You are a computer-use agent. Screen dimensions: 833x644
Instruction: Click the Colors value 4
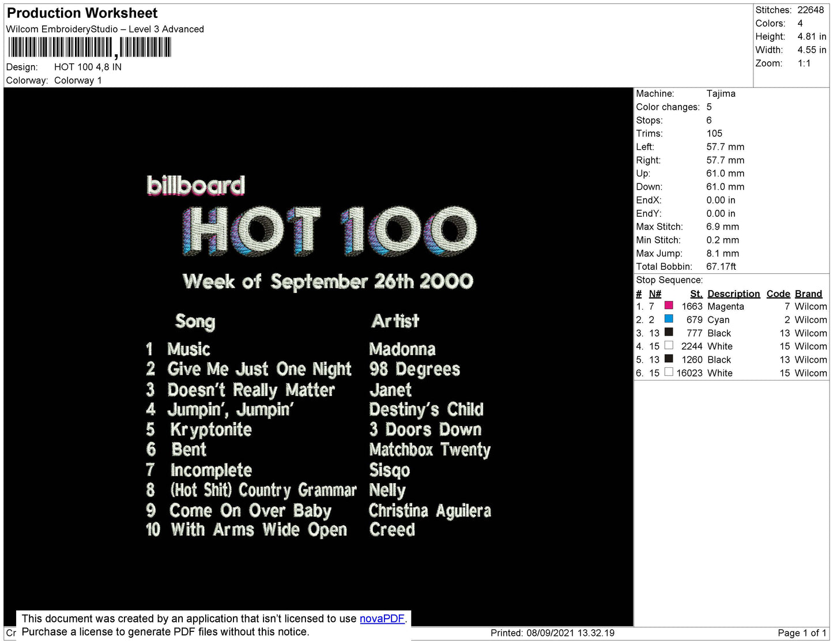point(800,24)
